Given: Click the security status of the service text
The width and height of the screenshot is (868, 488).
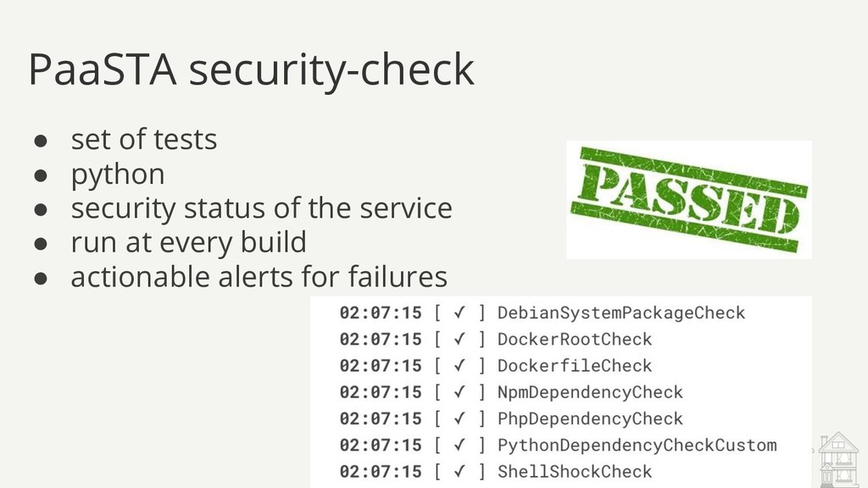Looking at the screenshot, I should tap(261, 208).
